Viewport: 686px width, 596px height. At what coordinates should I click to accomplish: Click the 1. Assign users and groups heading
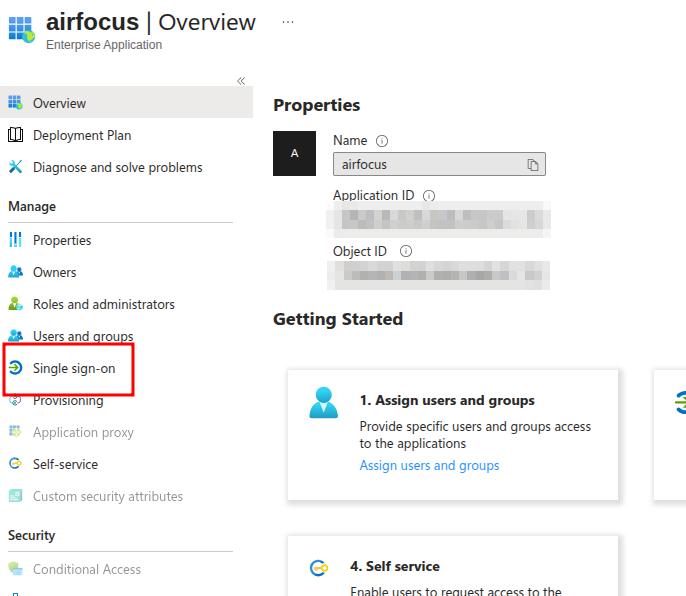[x=447, y=400]
